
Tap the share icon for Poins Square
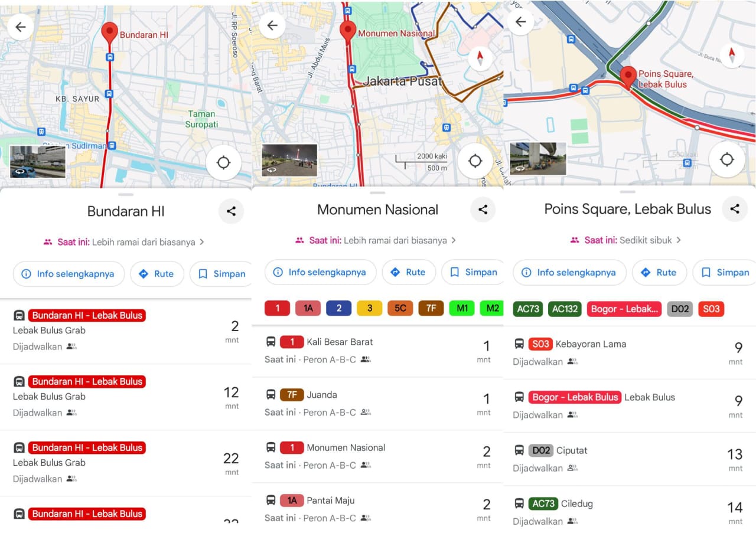(735, 208)
